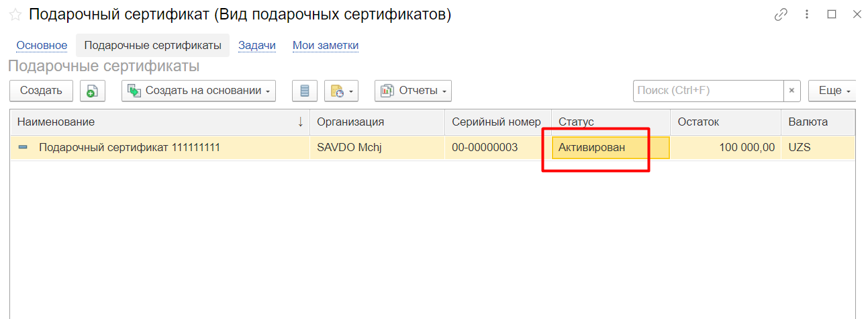The image size is (868, 319).
Task: Click the create-by-copying icon button
Action: 93,91
